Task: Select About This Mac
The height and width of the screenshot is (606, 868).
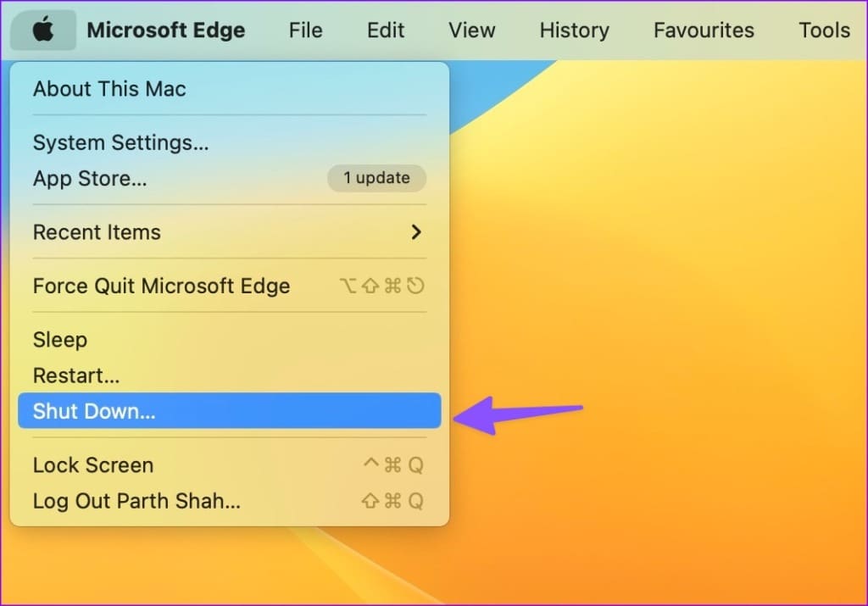Action: pos(230,89)
